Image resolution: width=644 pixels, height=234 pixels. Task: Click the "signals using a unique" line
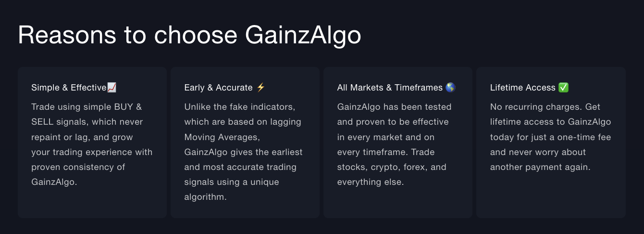click(231, 182)
